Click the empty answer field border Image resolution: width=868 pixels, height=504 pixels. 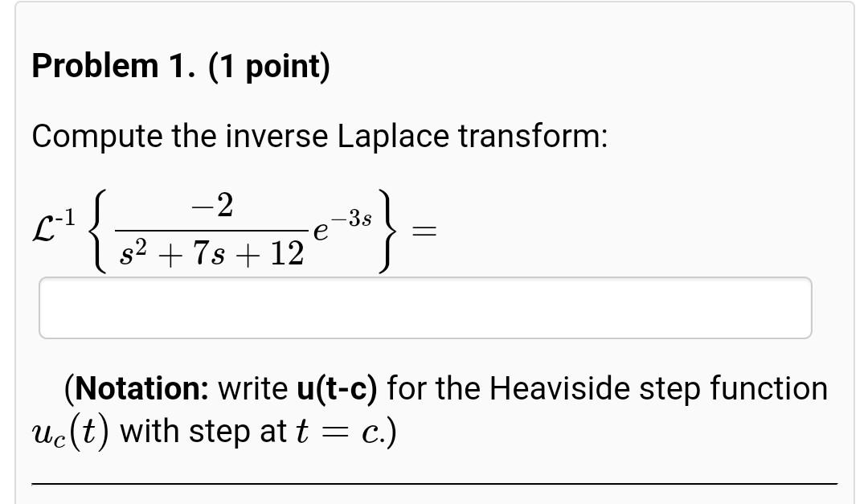426,279
